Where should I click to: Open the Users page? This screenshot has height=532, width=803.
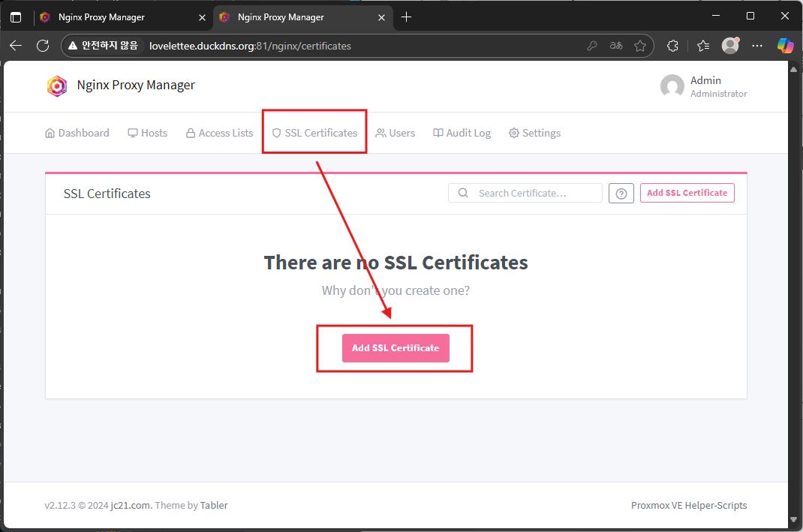point(395,133)
